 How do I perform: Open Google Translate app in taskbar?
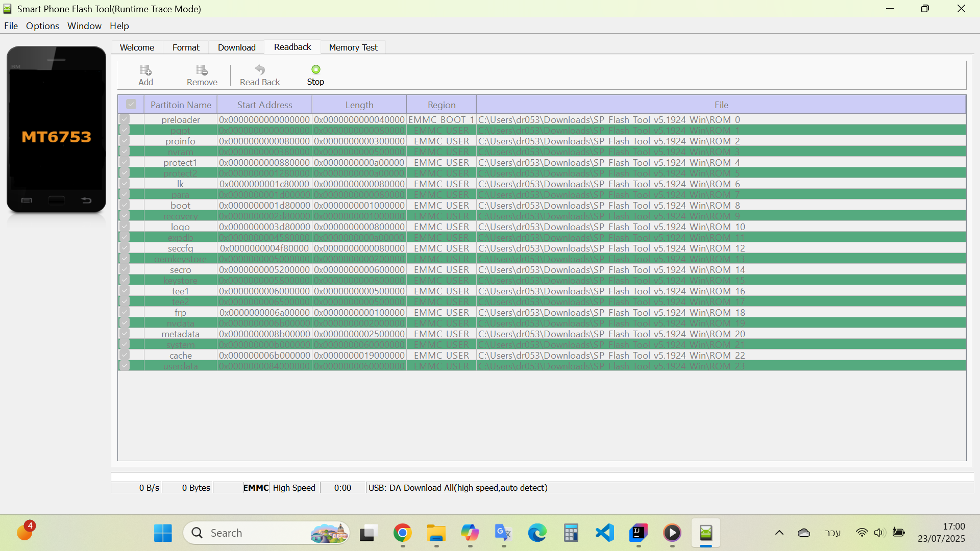pos(503,533)
